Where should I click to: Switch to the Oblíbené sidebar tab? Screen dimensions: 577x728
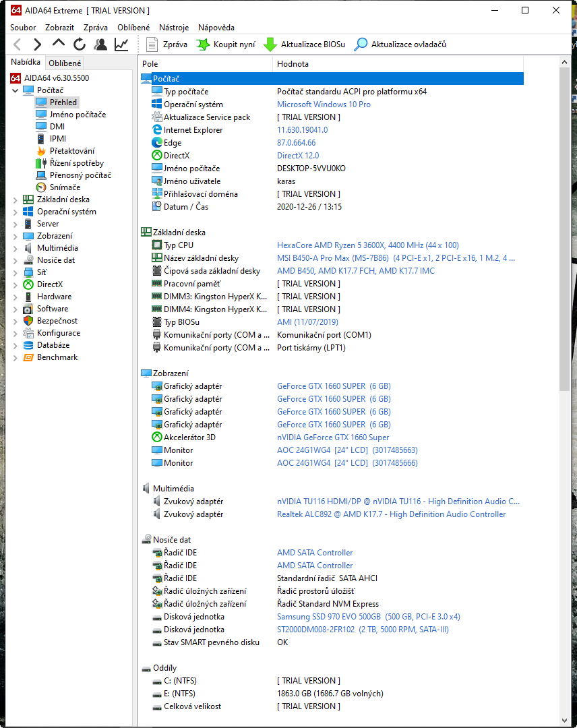click(x=65, y=63)
